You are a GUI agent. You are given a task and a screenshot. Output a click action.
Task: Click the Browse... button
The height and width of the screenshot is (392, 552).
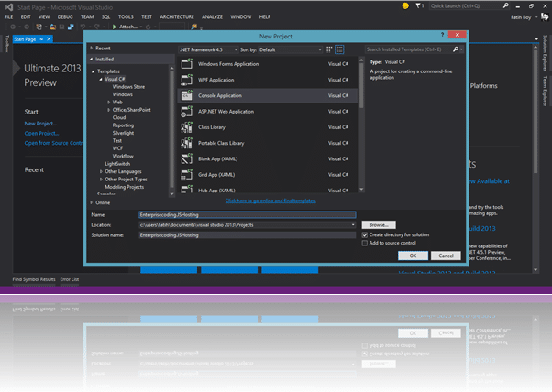point(379,225)
